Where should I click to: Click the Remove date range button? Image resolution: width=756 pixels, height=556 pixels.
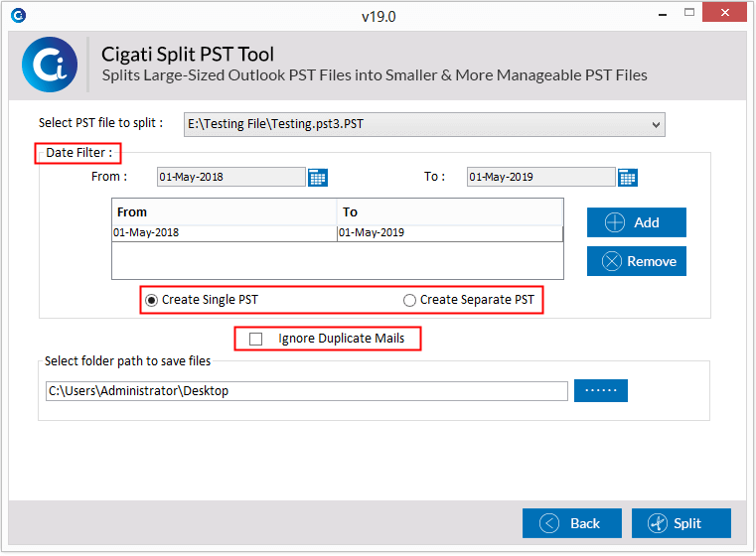(637, 261)
